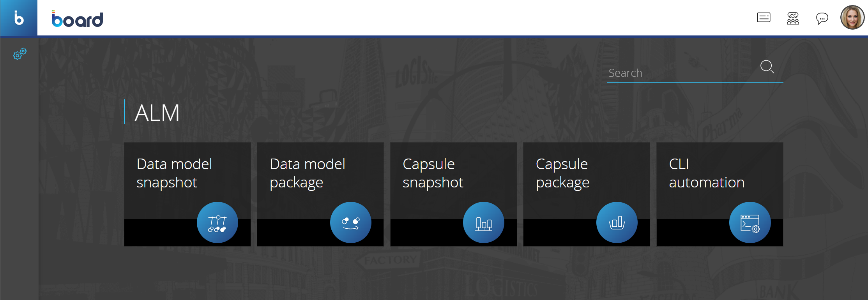868x300 pixels.
Task: Click the CLI automation terminal icon
Action: [750, 222]
